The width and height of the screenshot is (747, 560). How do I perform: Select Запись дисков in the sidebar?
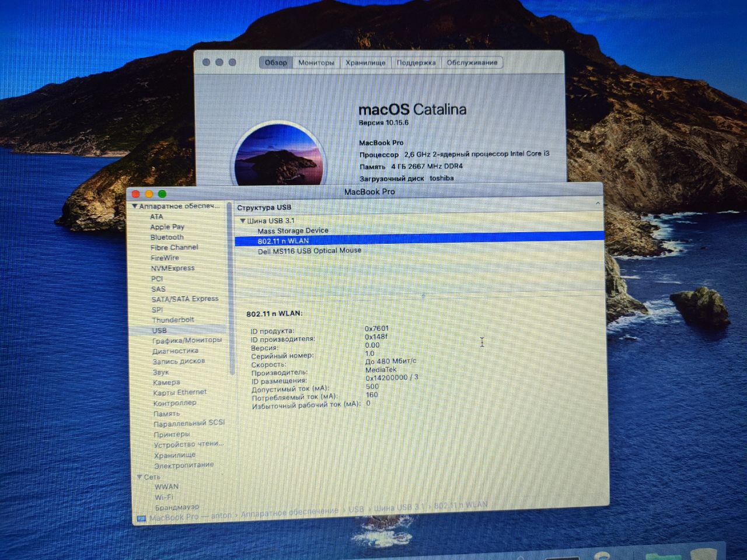pyautogui.click(x=179, y=361)
